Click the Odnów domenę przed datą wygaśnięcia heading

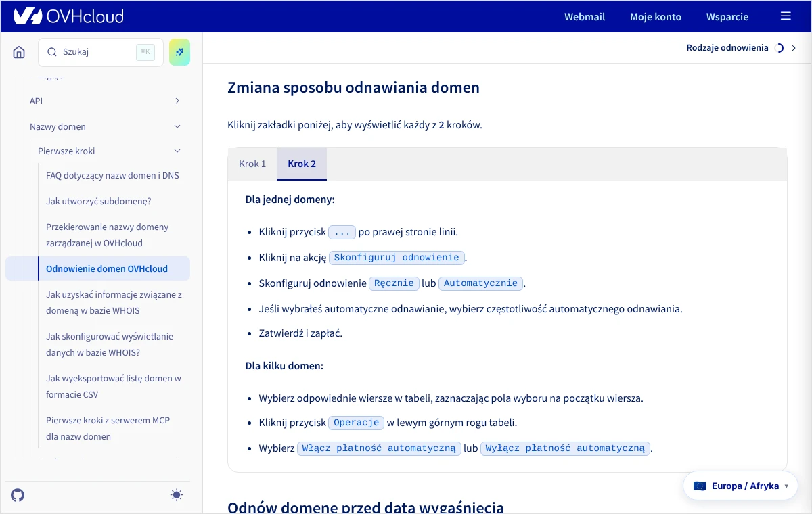(x=365, y=507)
